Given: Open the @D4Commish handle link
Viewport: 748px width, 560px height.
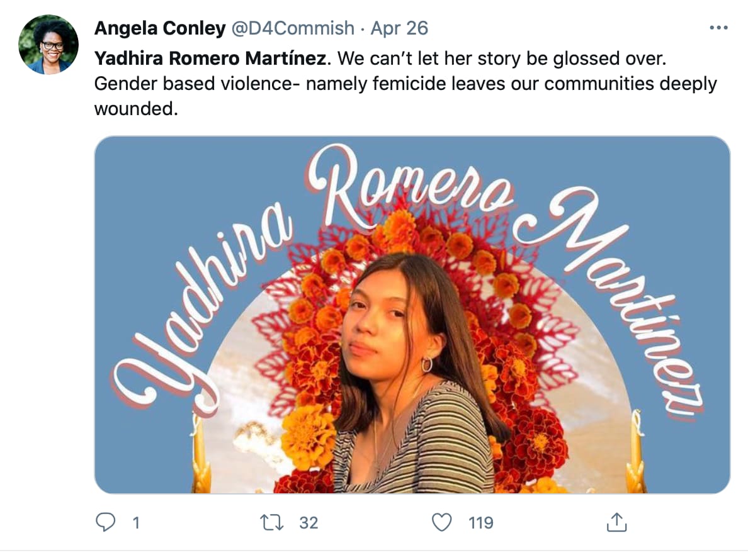Looking at the screenshot, I should click(x=293, y=28).
